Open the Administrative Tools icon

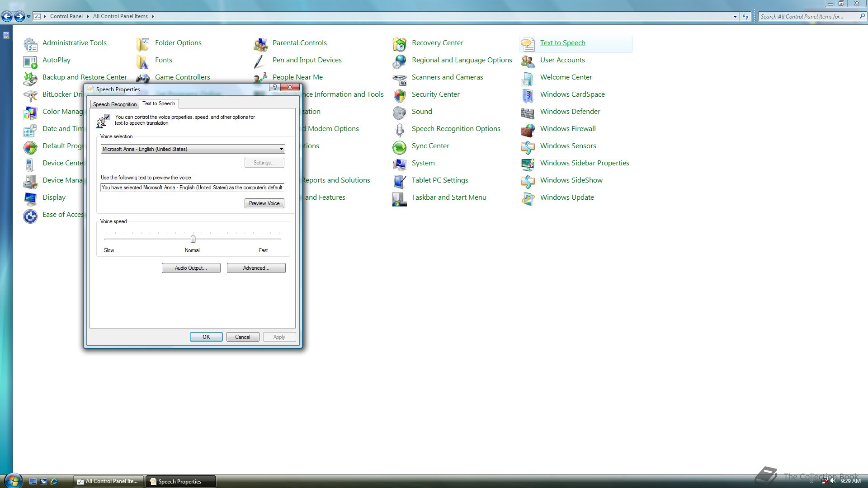pyautogui.click(x=30, y=44)
